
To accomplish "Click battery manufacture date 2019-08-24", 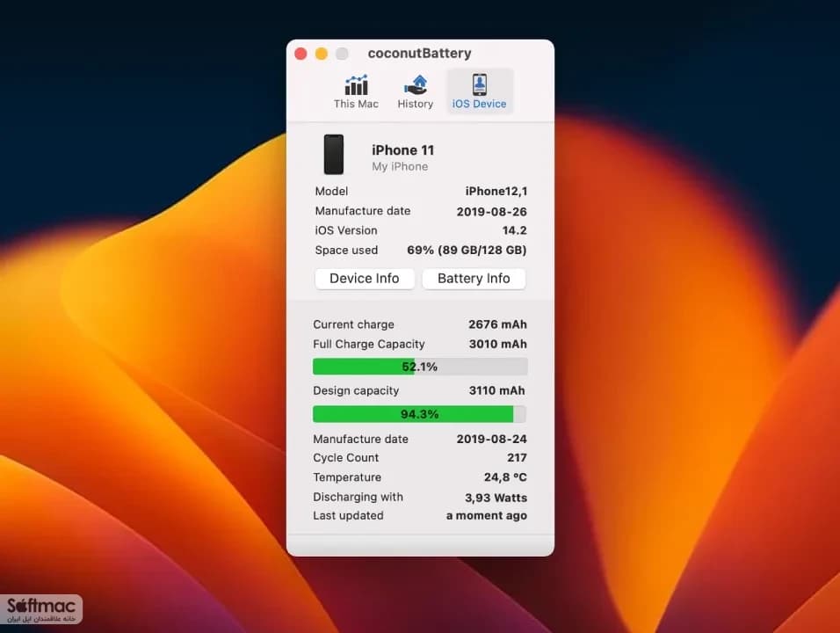I will [491, 439].
